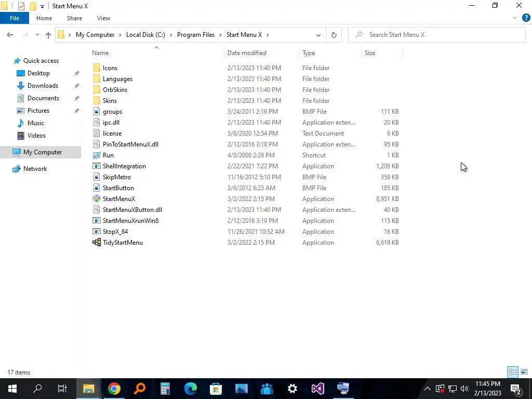Select Network in navigation pane

pos(35,169)
